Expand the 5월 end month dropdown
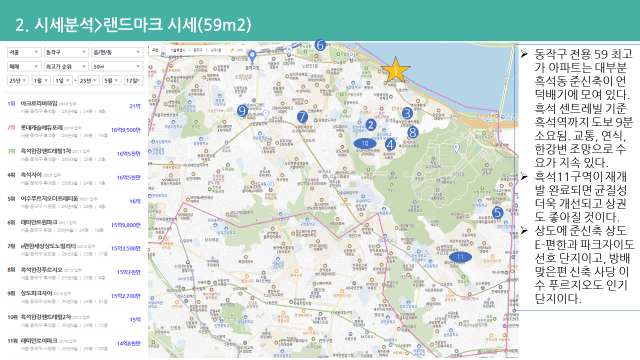The height and width of the screenshot is (360, 640). [x=111, y=80]
